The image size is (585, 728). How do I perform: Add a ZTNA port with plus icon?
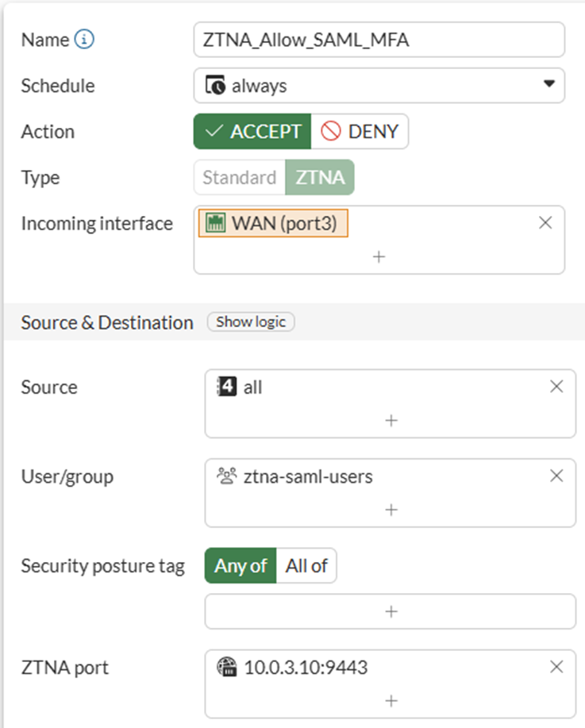click(x=390, y=700)
